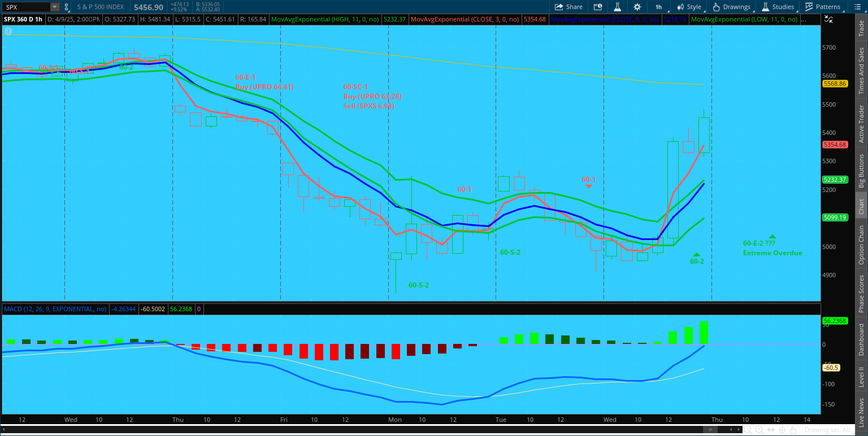868x436 pixels.
Task: Click the -60.5 MACD axis bubble
Action: click(831, 368)
